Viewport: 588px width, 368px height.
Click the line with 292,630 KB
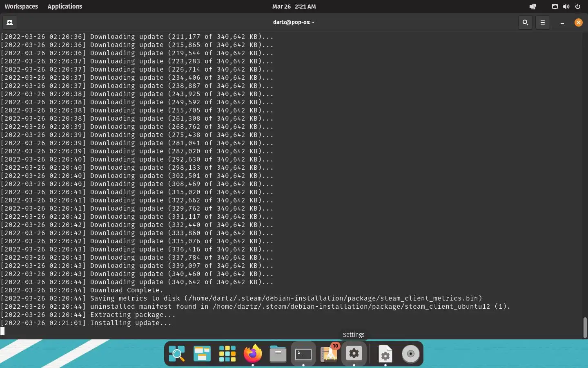click(137, 159)
